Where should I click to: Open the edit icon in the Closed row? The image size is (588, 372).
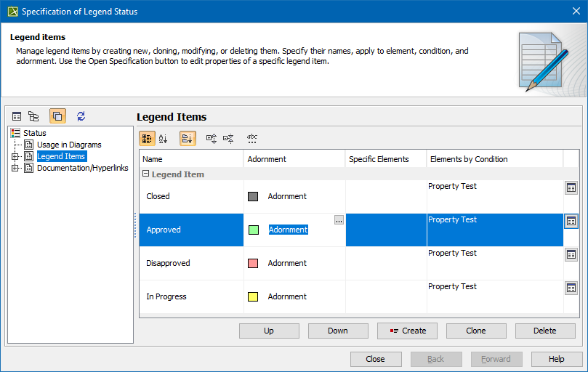pos(571,188)
